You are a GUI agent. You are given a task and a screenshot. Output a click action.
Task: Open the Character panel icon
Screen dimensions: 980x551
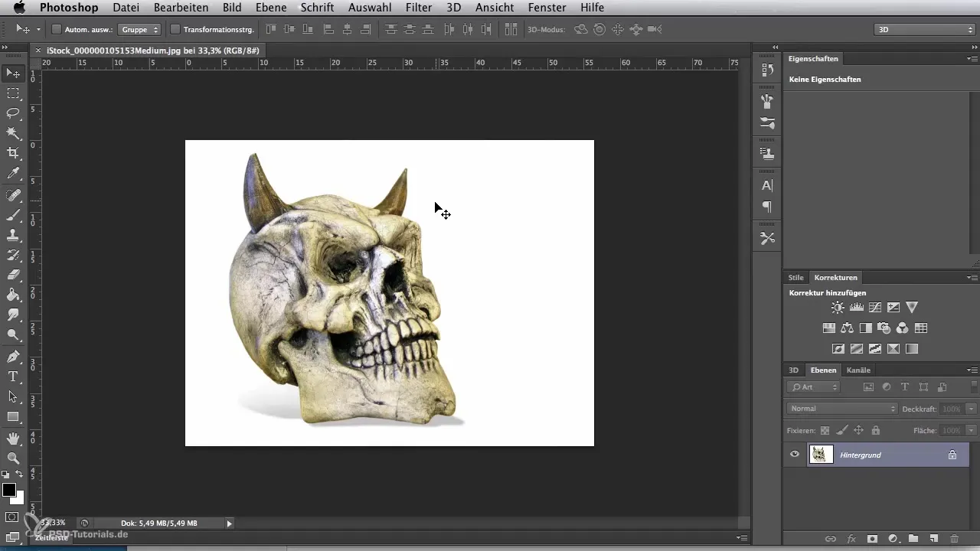[x=767, y=186]
